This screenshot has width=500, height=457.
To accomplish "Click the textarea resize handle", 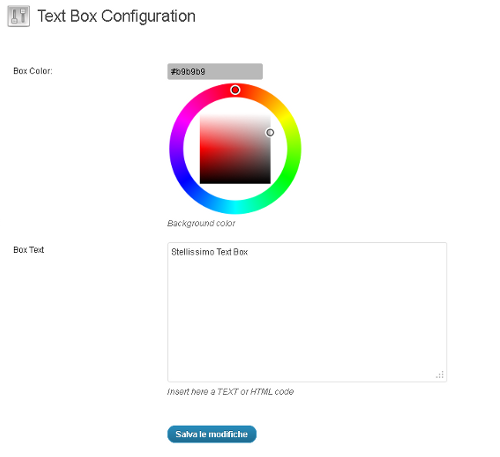I will point(440,375).
